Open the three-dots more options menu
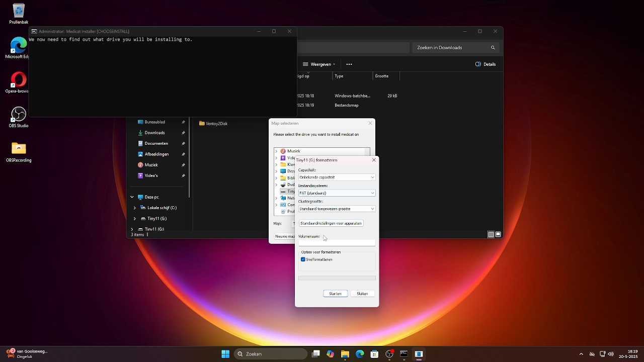The width and height of the screenshot is (644, 362). coord(349,64)
